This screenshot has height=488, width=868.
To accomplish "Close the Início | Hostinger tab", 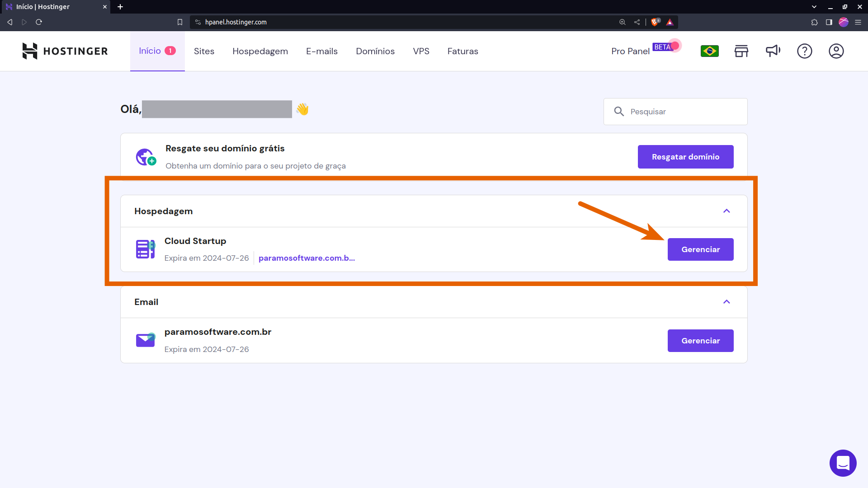I will (x=104, y=7).
